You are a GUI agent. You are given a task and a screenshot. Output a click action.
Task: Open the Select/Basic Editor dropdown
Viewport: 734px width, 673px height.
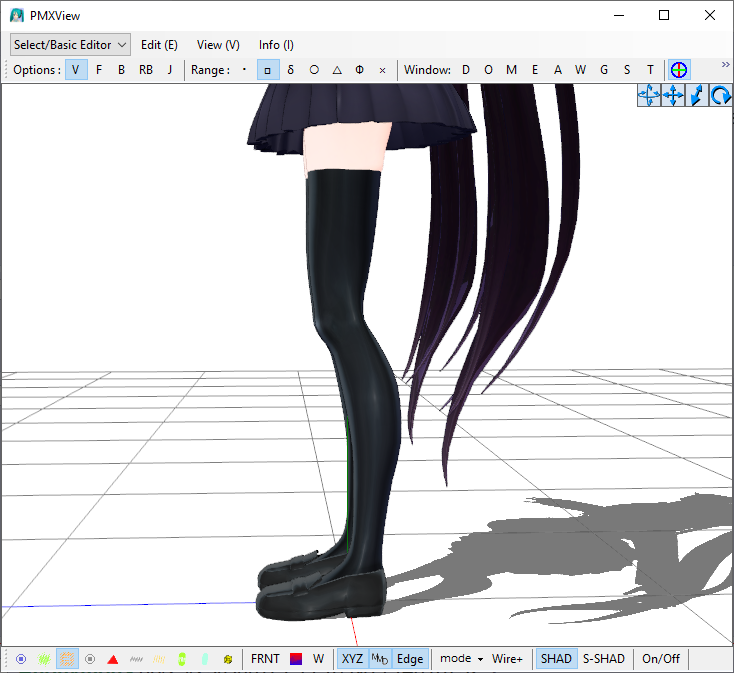coord(70,45)
